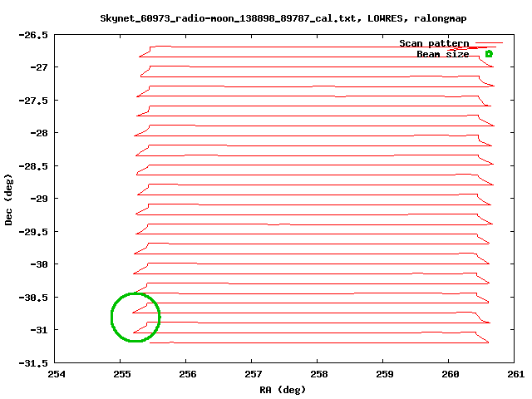Select the 260 RA axis tick label
Viewport: 532px width, 399px height.
click(x=450, y=374)
